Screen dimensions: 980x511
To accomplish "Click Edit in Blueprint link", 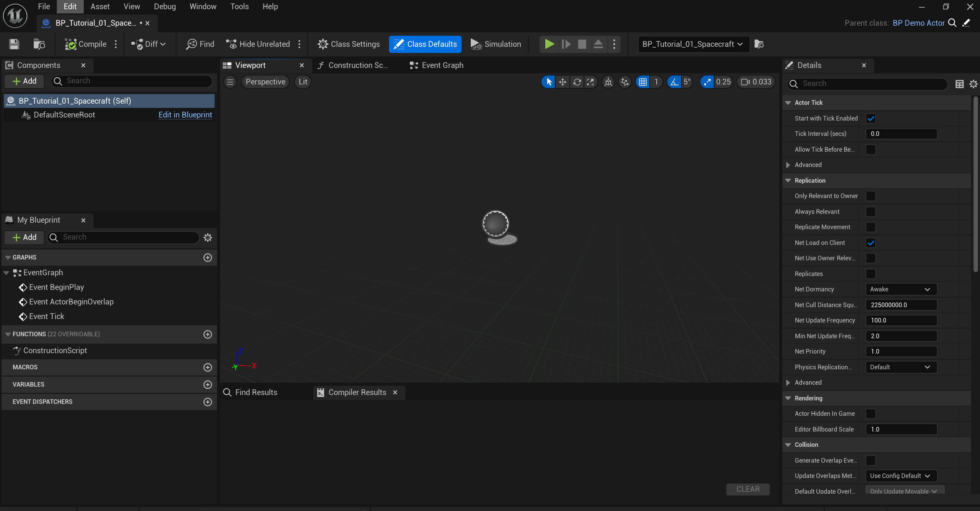I will [x=185, y=115].
